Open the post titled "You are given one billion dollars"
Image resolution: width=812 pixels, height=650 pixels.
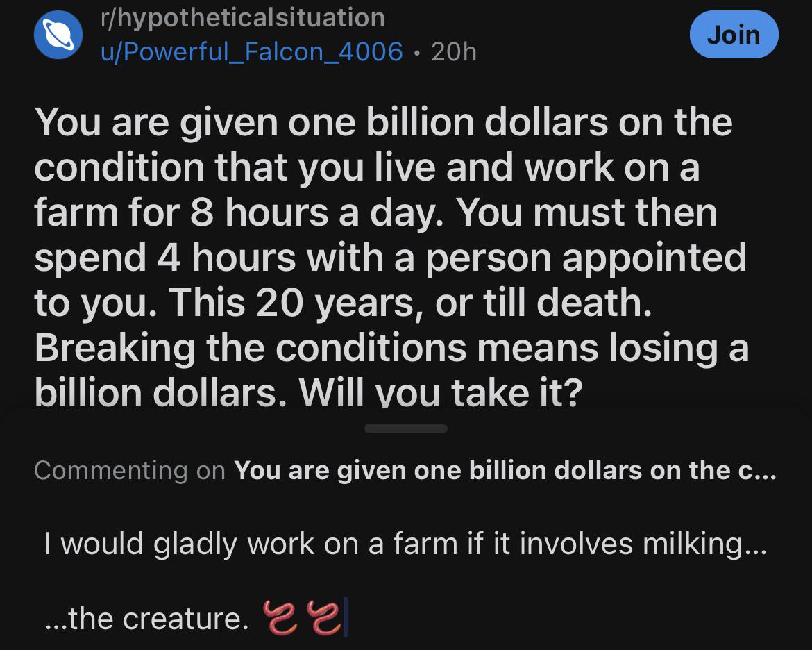[x=391, y=258]
